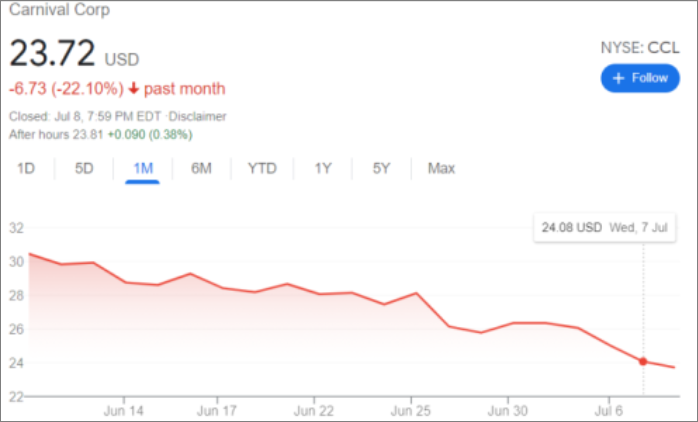Open the YTD chart view
Viewport: 698px width, 422px height.
[x=262, y=168]
